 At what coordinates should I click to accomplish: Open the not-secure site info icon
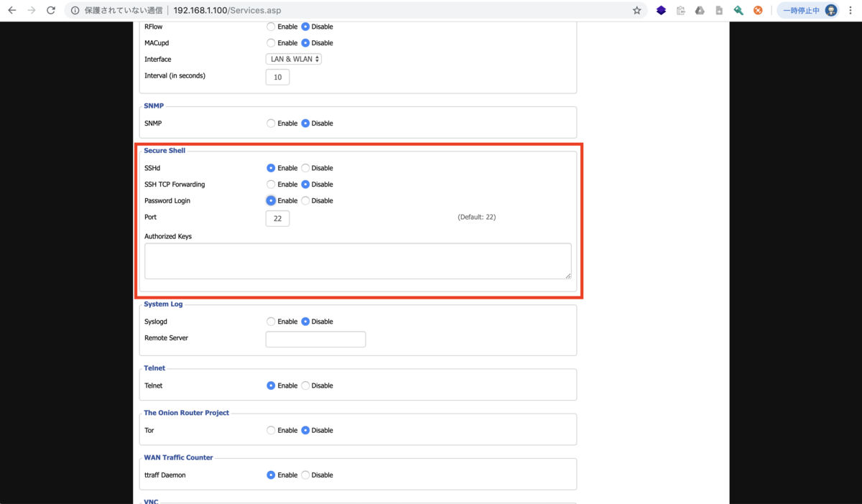coord(75,11)
